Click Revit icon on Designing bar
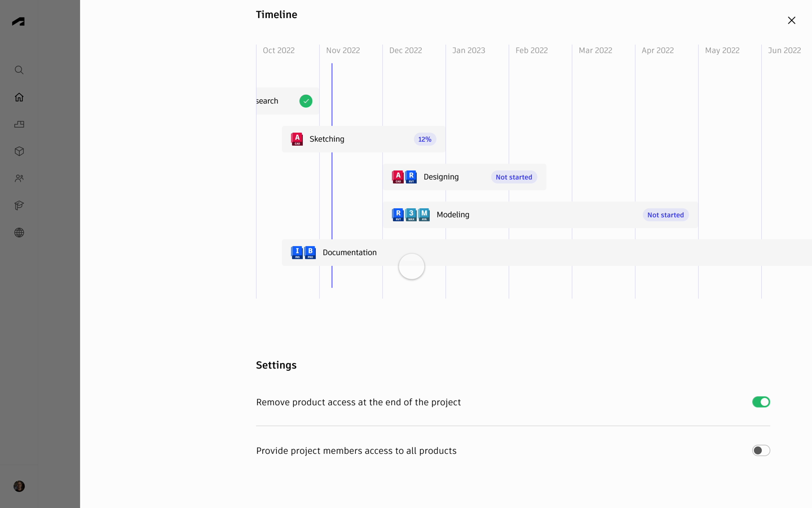The height and width of the screenshot is (508, 812). pos(411,177)
